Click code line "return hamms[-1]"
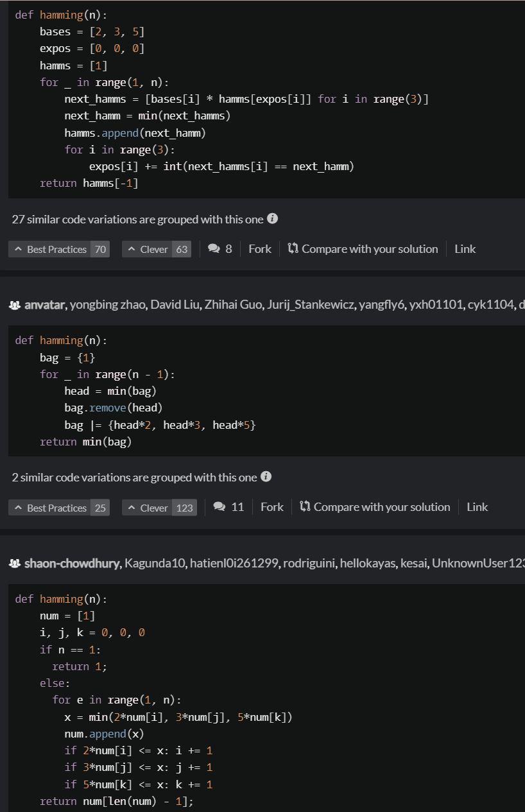 tap(89, 183)
